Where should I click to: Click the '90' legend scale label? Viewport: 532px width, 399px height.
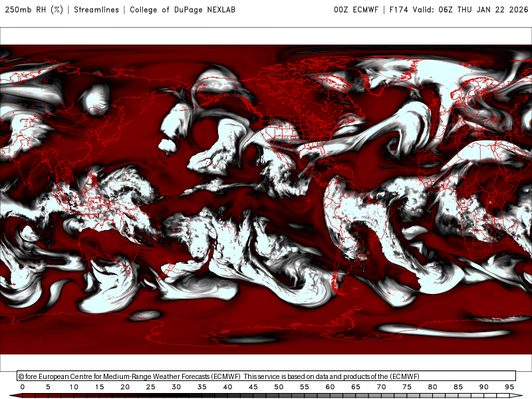pyautogui.click(x=484, y=387)
